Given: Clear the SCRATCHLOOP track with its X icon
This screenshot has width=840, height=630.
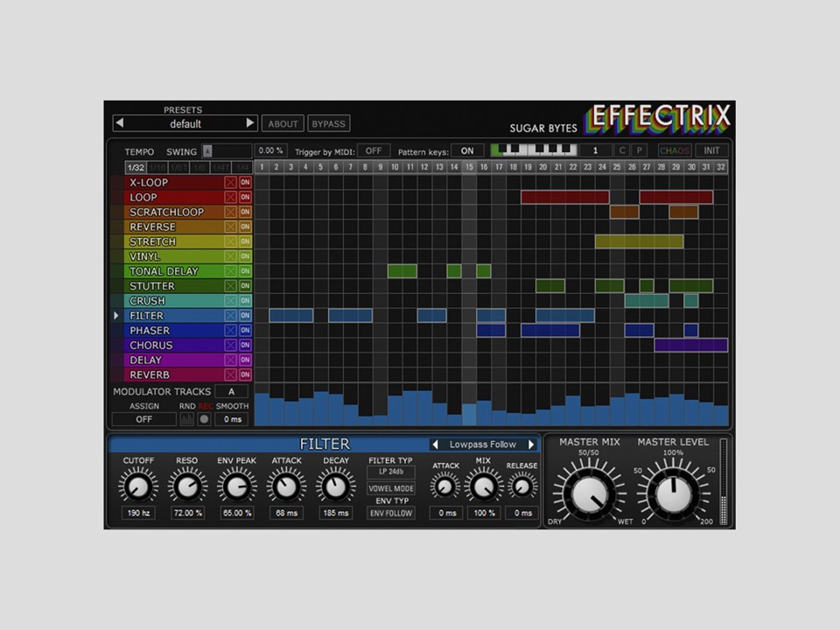Looking at the screenshot, I should [x=230, y=212].
